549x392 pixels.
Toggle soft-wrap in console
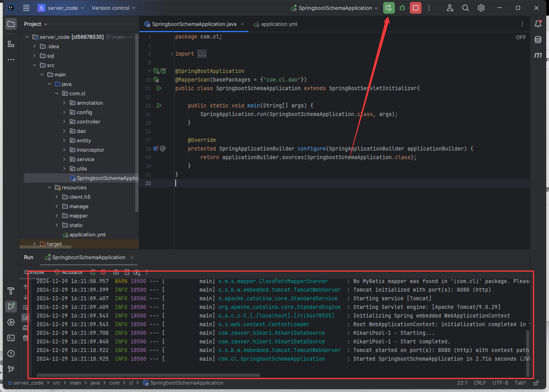(25, 307)
